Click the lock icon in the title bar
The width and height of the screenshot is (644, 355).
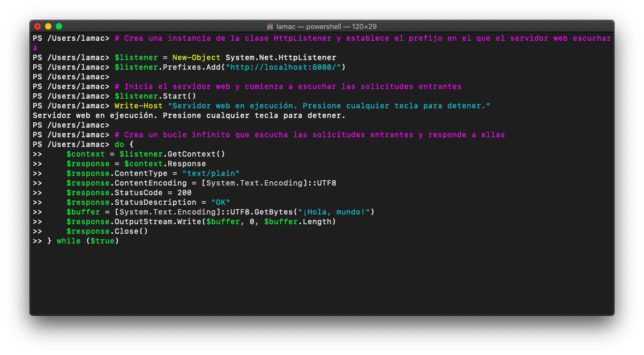click(x=269, y=26)
